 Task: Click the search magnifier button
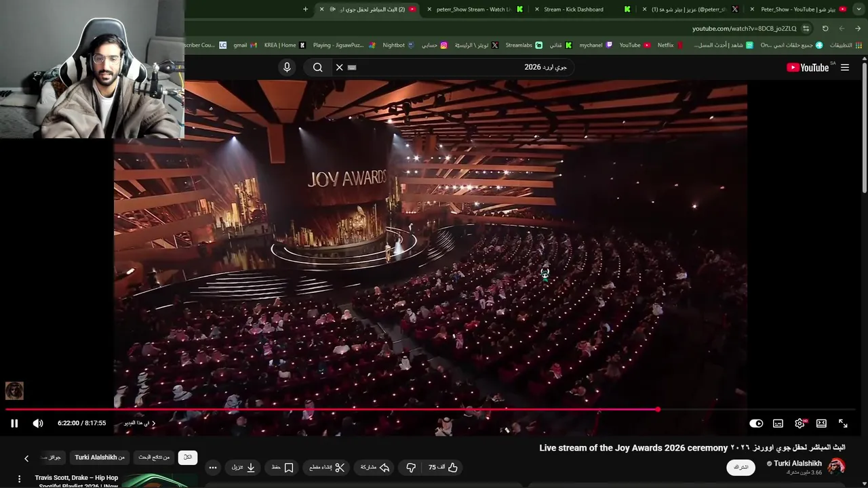[x=317, y=67]
